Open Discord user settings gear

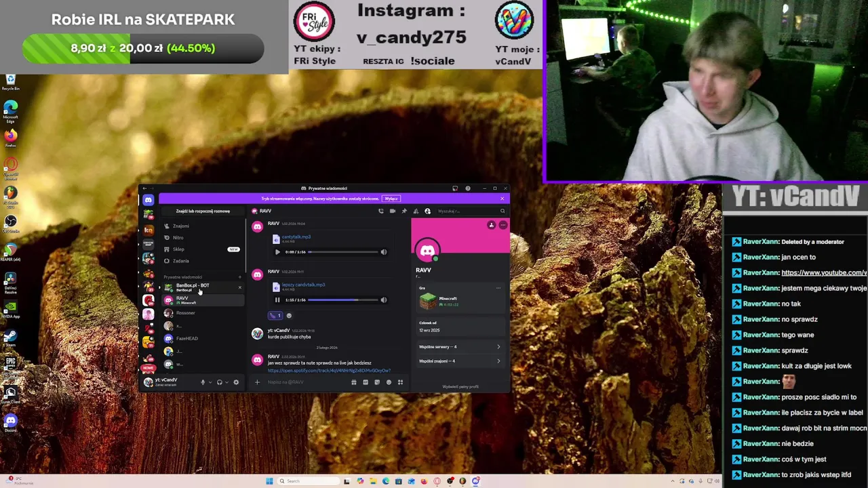(236, 382)
